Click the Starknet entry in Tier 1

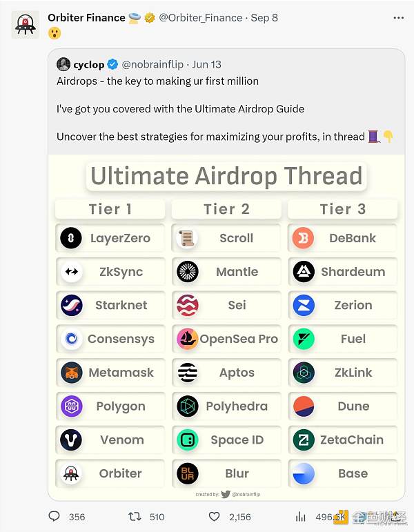(110, 305)
